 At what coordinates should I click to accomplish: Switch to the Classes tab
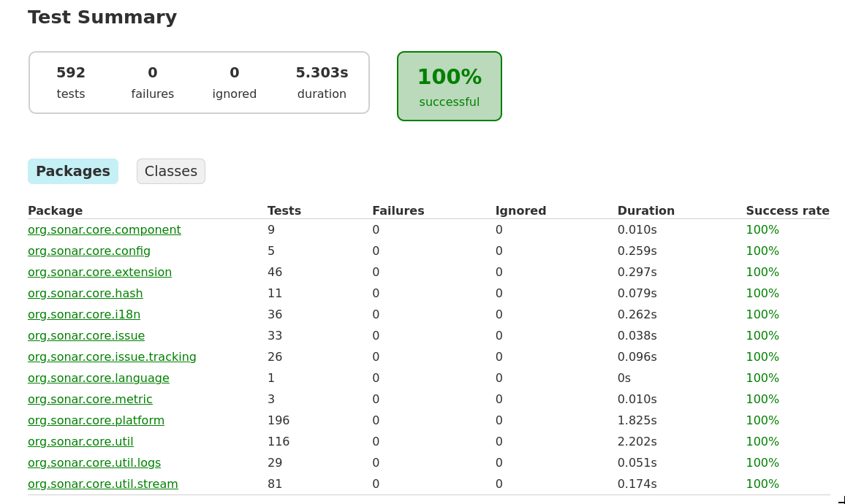(x=170, y=171)
